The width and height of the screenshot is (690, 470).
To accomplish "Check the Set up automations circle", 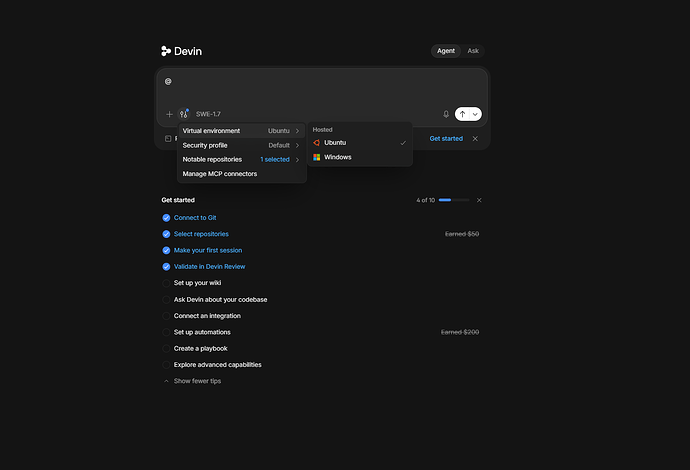I will tap(166, 332).
